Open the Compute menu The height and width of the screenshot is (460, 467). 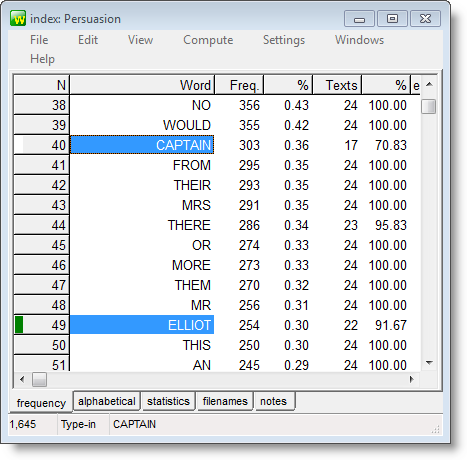(208, 40)
